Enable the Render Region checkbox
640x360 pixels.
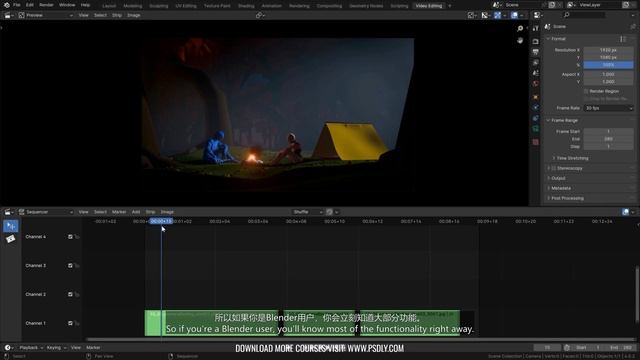point(586,91)
